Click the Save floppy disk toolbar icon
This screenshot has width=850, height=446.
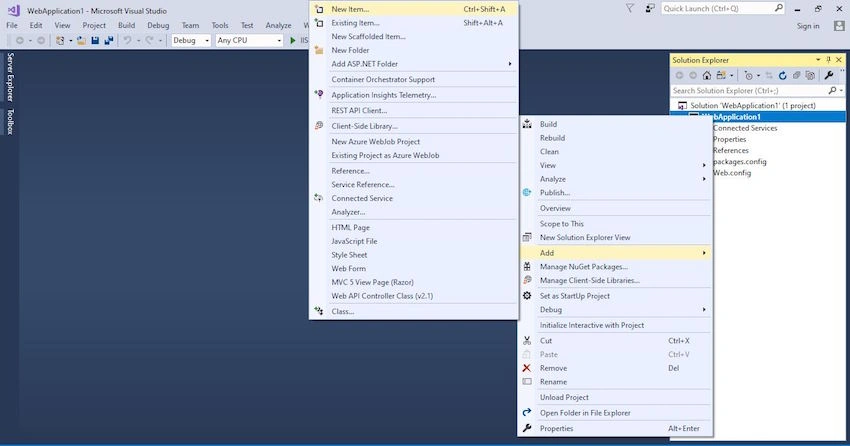[x=95, y=41]
